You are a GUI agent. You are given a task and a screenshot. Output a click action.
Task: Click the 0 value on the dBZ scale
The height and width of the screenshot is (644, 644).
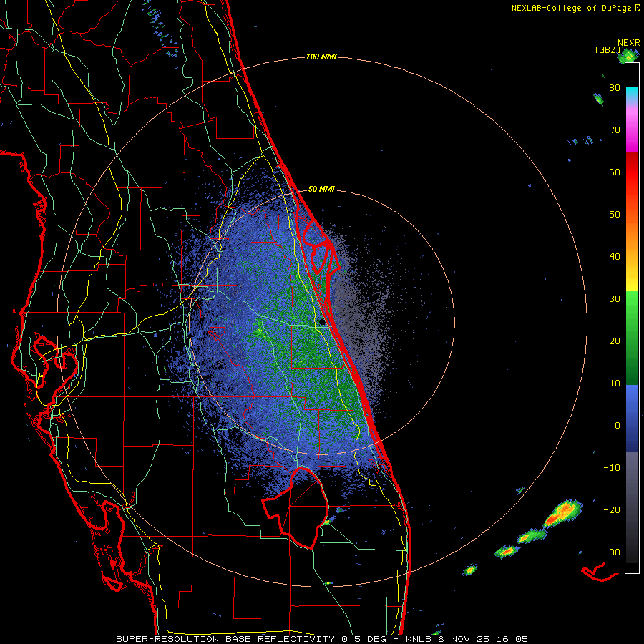pos(618,426)
